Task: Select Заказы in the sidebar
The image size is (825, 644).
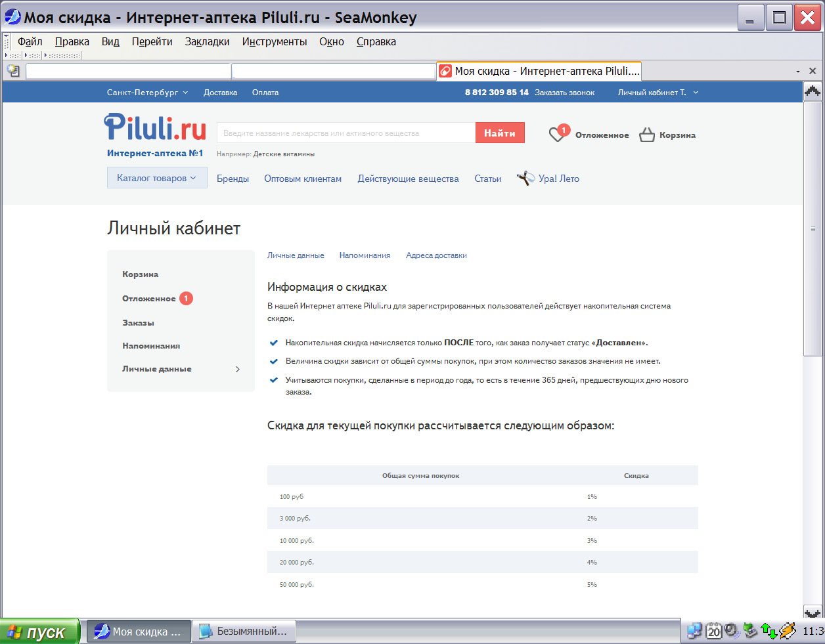Action: 138,323
